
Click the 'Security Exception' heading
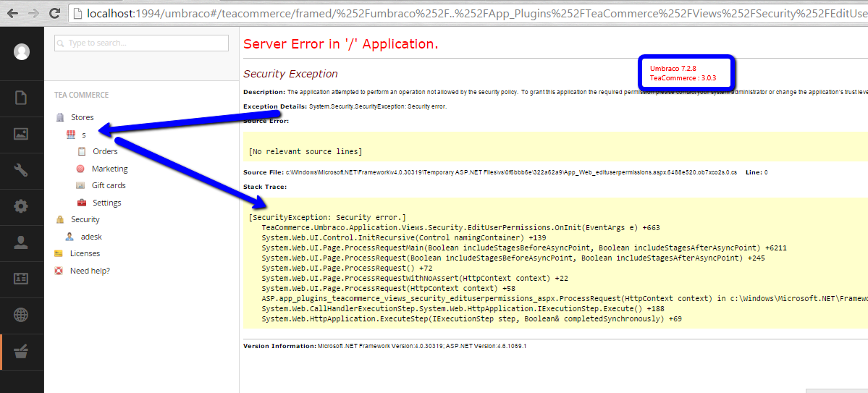pyautogui.click(x=290, y=74)
